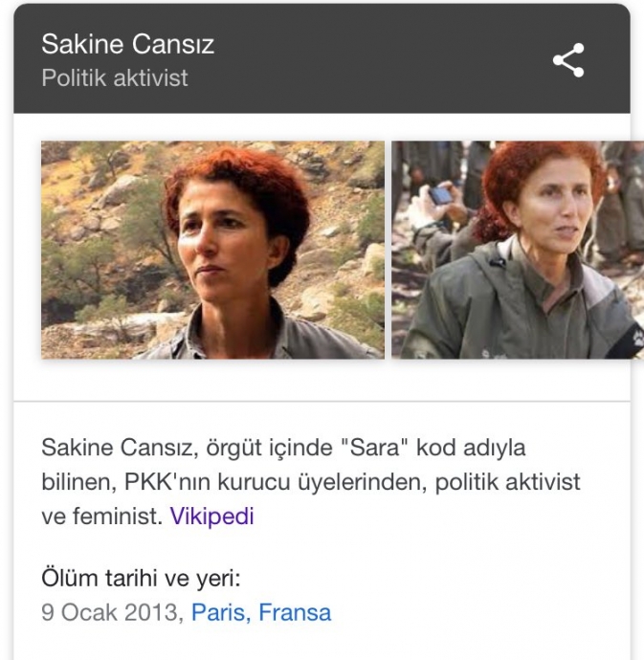Click the phrase "kod adıyla" in description

tap(471, 448)
